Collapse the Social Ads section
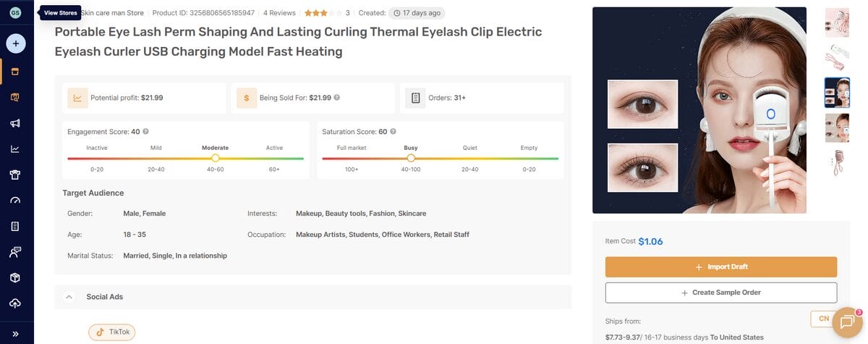This screenshot has height=344, width=868. (69, 296)
